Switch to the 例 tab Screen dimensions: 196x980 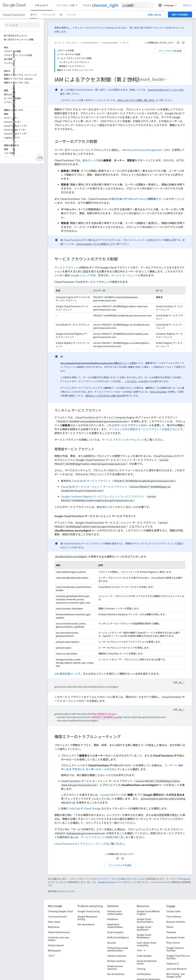point(61,15)
